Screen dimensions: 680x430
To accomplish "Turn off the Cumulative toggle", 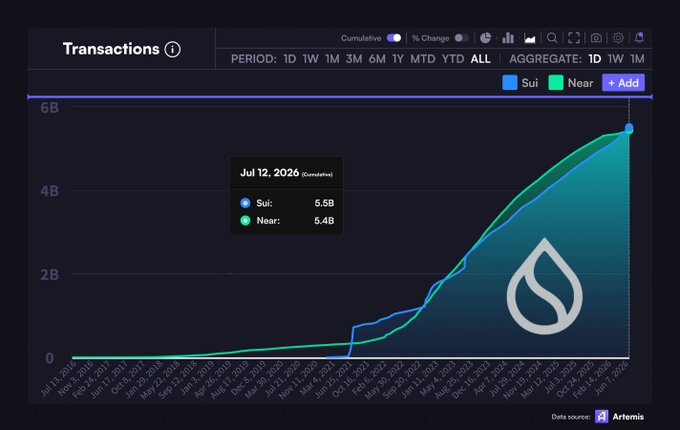I will pos(394,38).
